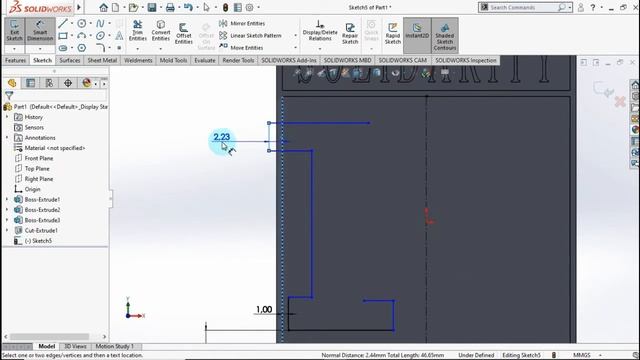
Task: Select the Line sketch tool
Action: (62, 23)
